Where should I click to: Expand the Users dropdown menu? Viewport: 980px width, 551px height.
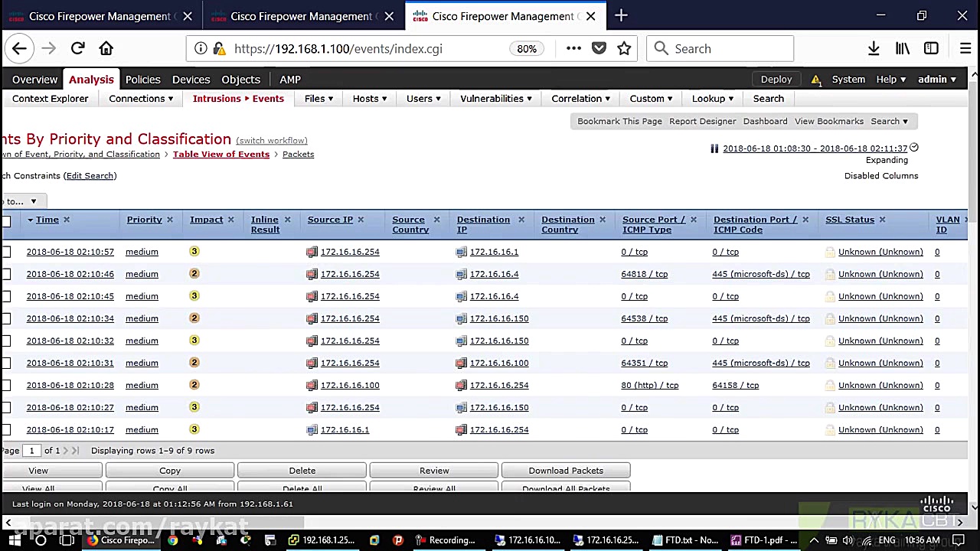click(x=423, y=98)
